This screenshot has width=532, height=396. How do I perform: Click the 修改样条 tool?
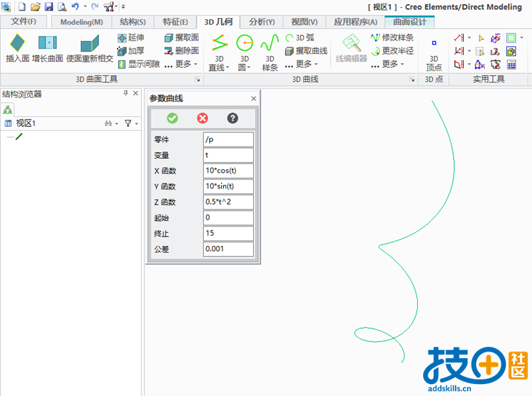[x=393, y=38]
